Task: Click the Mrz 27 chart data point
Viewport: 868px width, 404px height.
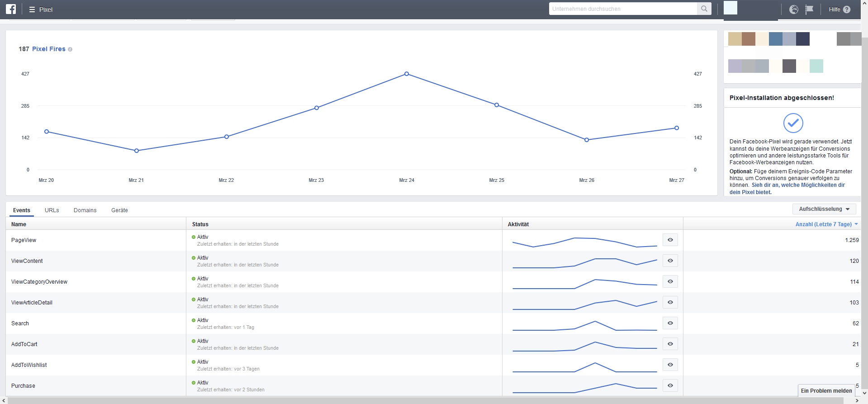Action: [677, 128]
